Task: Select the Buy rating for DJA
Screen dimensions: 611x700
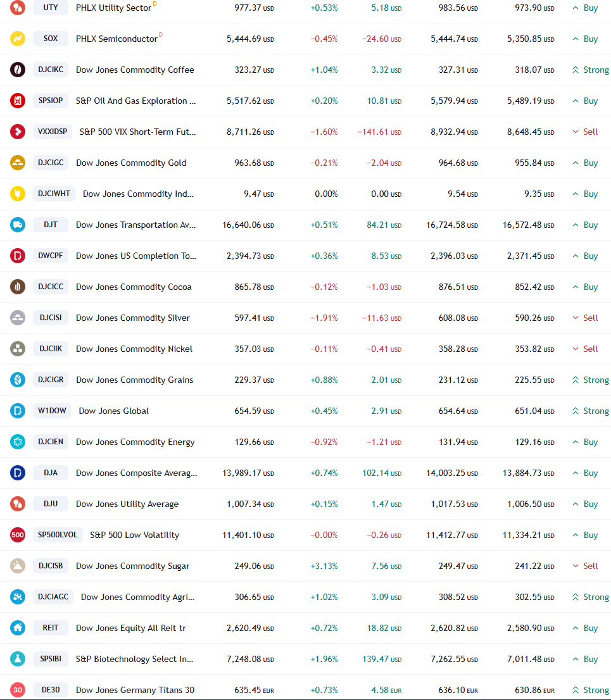Action: coord(585,473)
